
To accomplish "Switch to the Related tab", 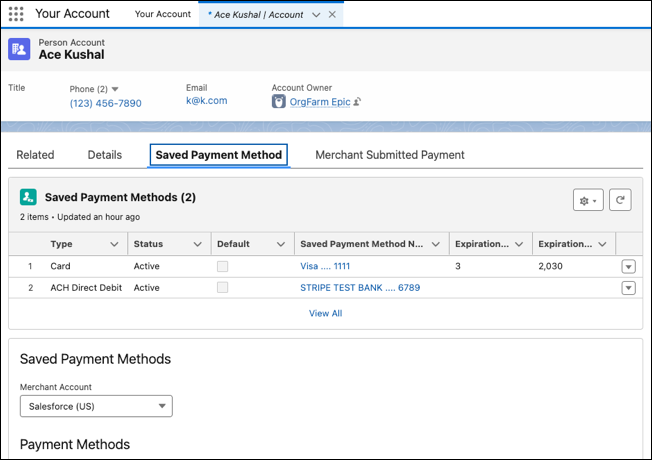I will [35, 155].
